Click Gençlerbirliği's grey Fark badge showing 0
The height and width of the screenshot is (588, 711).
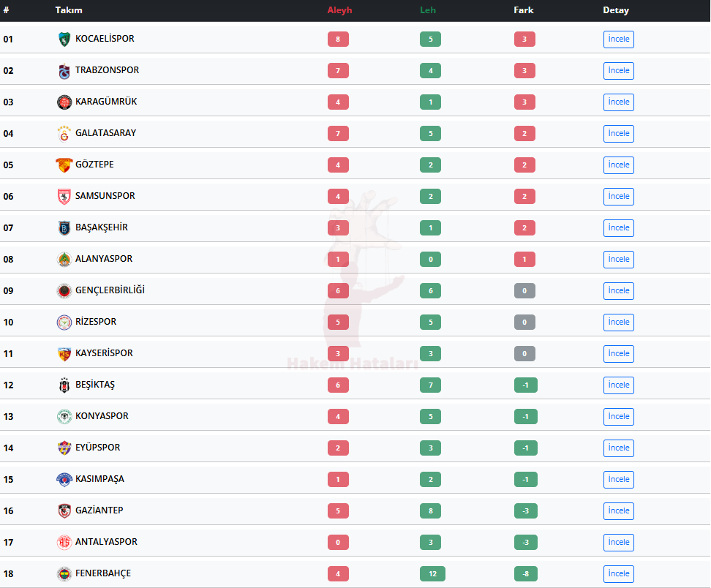point(524,290)
